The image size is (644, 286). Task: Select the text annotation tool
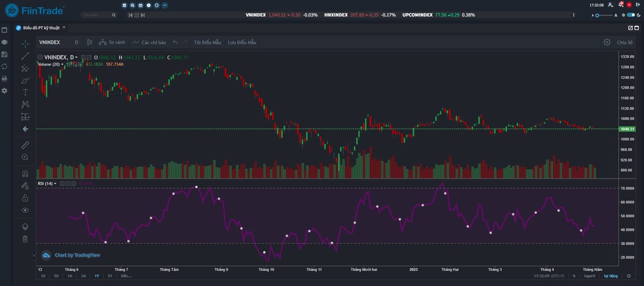point(25,92)
